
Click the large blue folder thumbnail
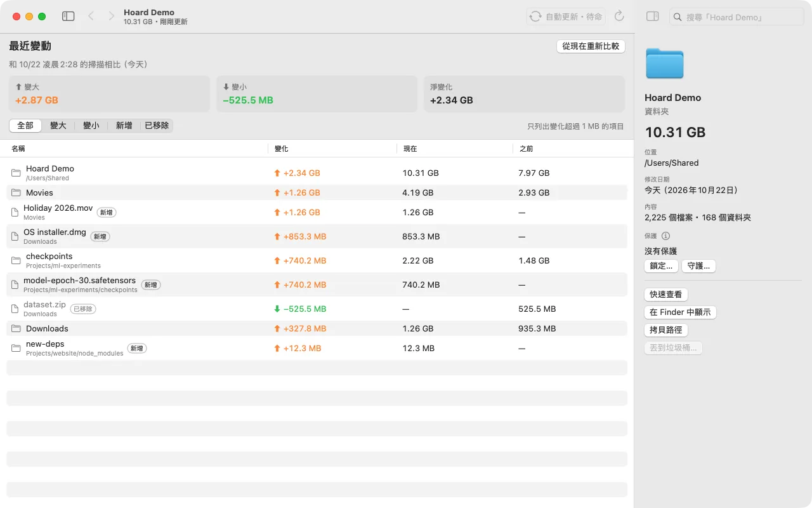pyautogui.click(x=664, y=63)
